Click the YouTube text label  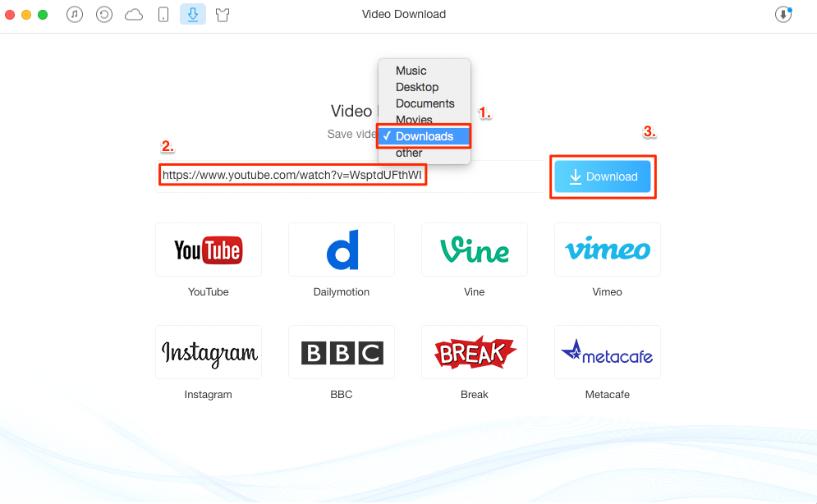[x=209, y=292]
